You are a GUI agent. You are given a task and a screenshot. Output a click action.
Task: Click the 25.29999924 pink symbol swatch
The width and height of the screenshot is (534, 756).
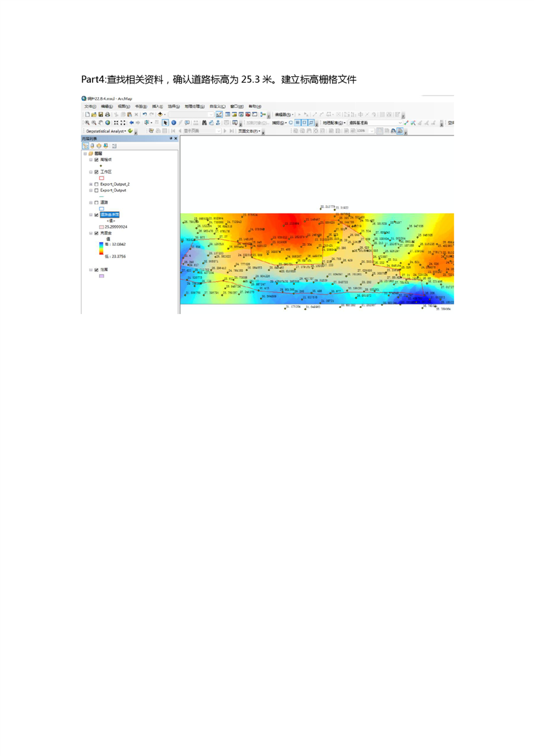click(102, 227)
